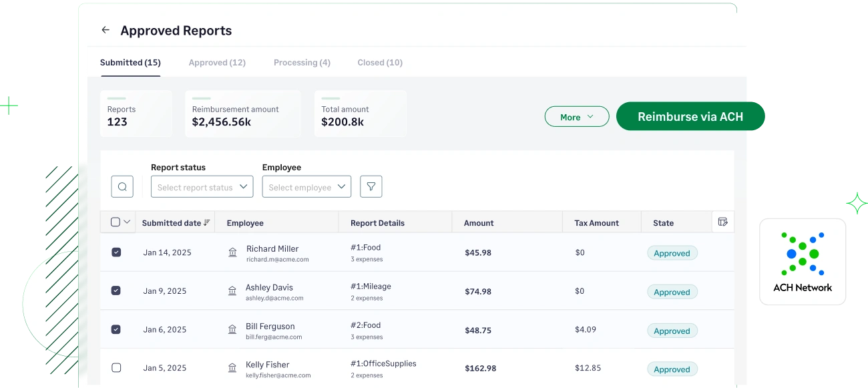Click the Reports 123 summary card
868x388 pixels.
point(136,114)
